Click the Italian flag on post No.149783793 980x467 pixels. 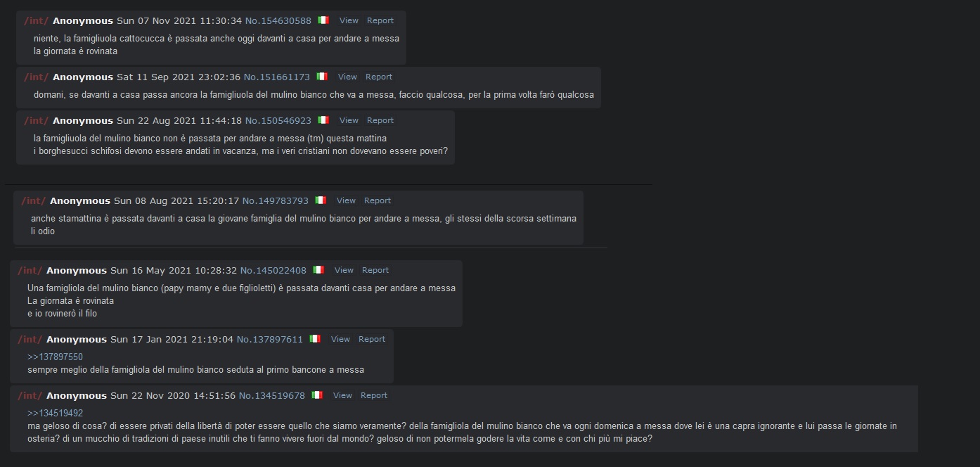(321, 200)
